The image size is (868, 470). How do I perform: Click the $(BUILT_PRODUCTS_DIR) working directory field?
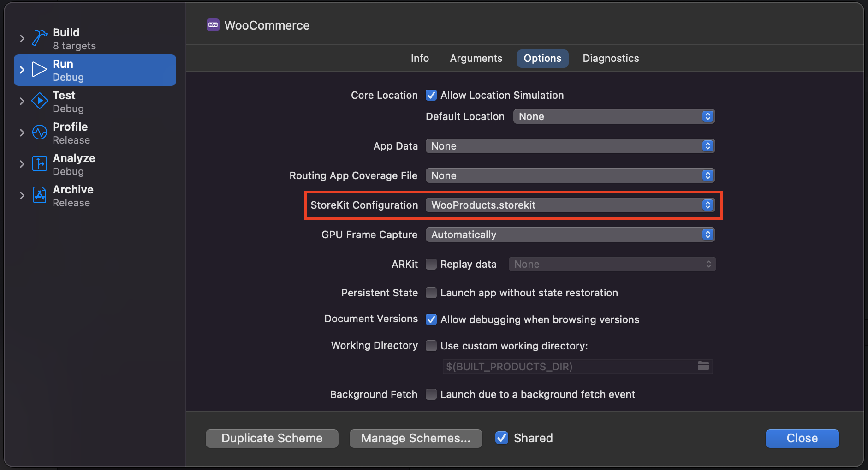point(578,367)
